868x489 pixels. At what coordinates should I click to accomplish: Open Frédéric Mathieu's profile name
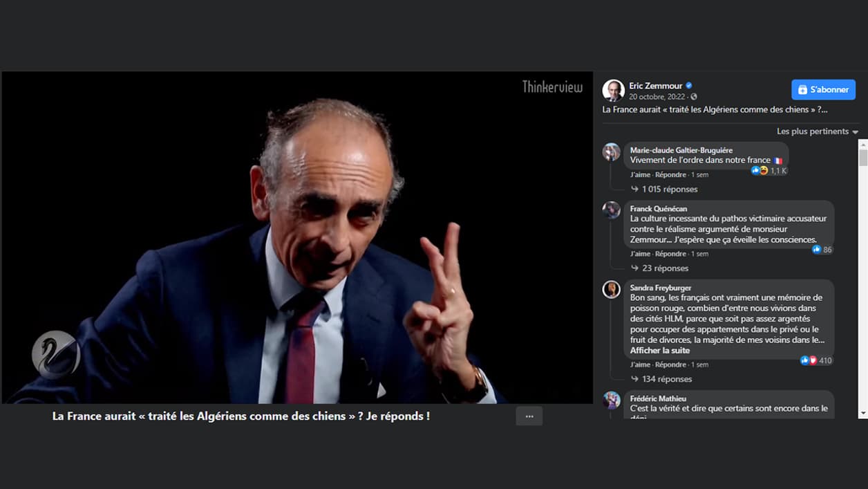[x=658, y=398]
